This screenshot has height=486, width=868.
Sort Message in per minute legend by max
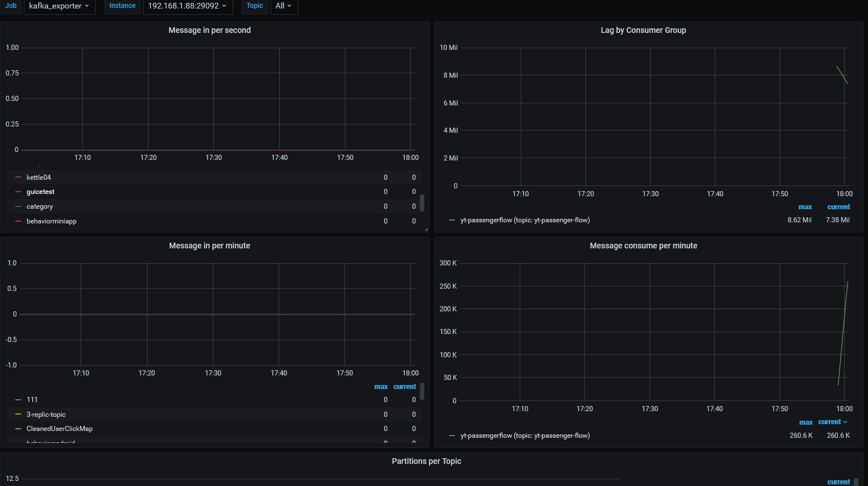(x=381, y=387)
